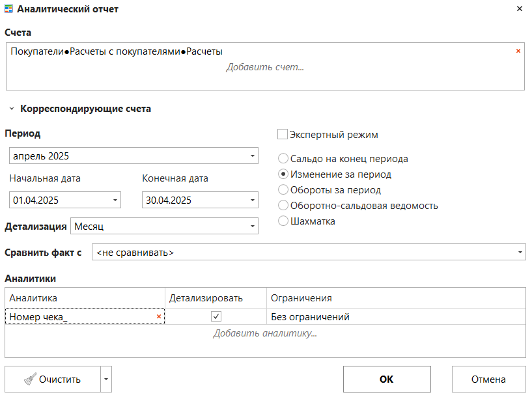Open the апрель 2025 period dropdown

(x=252, y=156)
